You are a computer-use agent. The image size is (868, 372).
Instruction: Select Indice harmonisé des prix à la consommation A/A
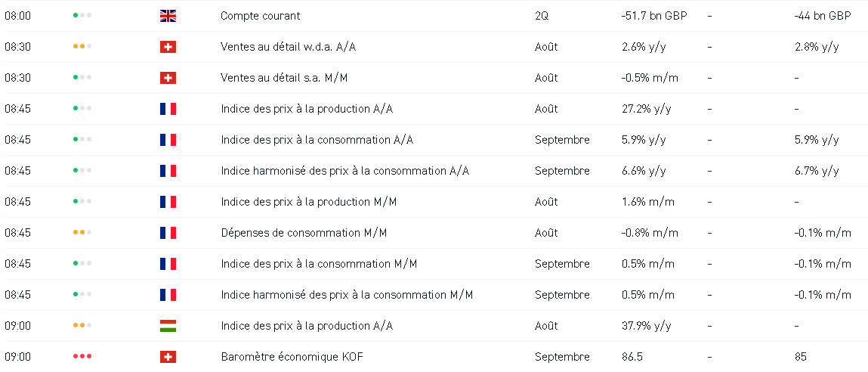pos(344,171)
